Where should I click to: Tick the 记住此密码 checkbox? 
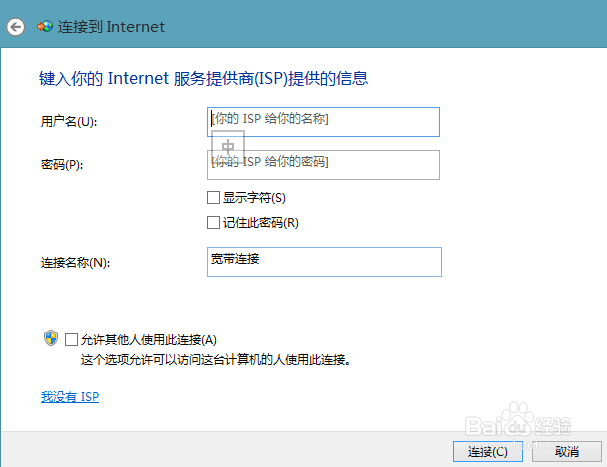pyautogui.click(x=213, y=222)
